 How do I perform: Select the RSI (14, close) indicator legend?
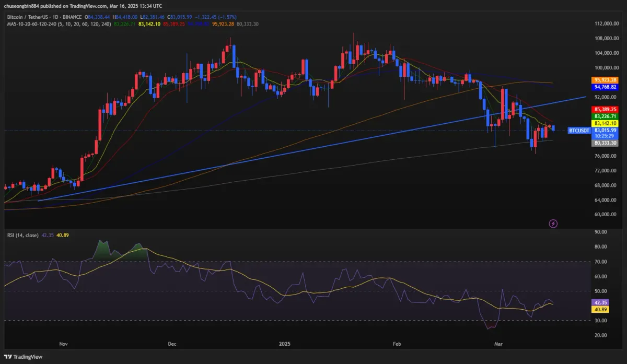pos(22,235)
